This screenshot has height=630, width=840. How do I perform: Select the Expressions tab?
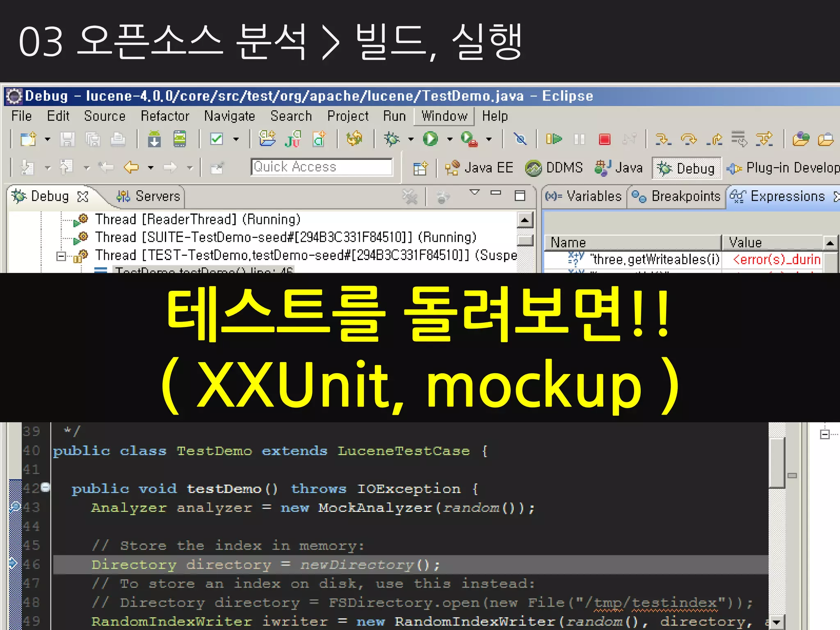pyautogui.click(x=777, y=196)
